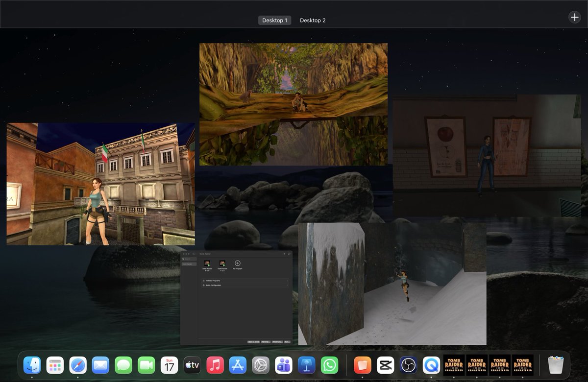The image size is (588, 382).
Task: Select the Venice street Tomb Raider window
Action: [x=101, y=184]
